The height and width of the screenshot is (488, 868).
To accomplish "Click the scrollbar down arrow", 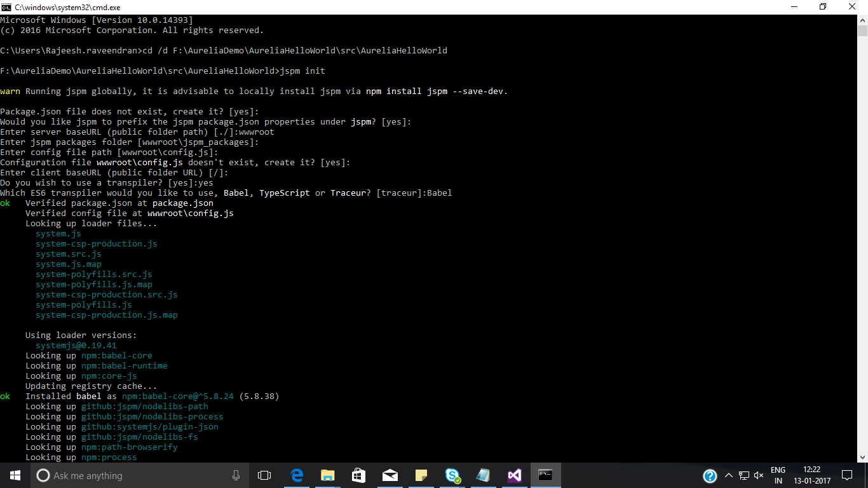I will [862, 457].
